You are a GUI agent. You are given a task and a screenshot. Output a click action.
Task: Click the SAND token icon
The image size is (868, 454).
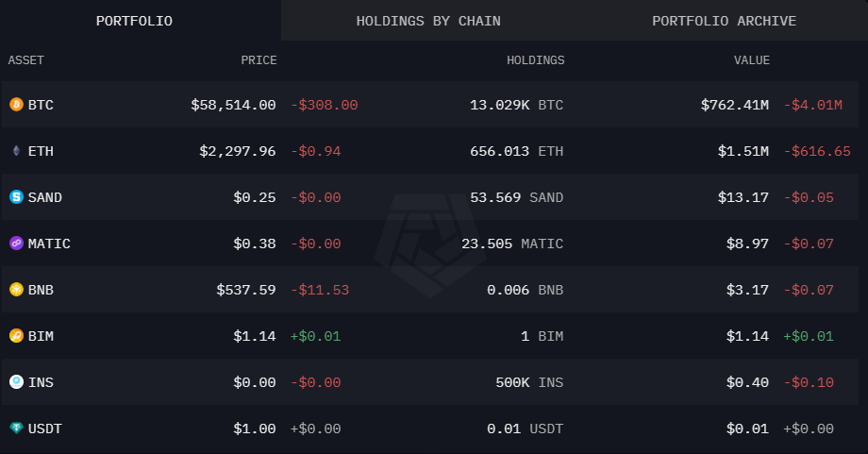[16, 197]
